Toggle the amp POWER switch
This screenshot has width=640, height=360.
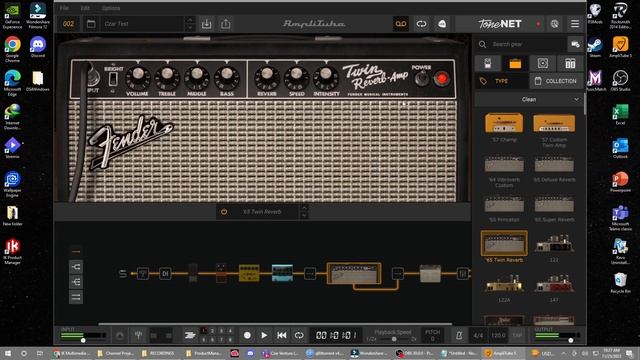[x=422, y=78]
